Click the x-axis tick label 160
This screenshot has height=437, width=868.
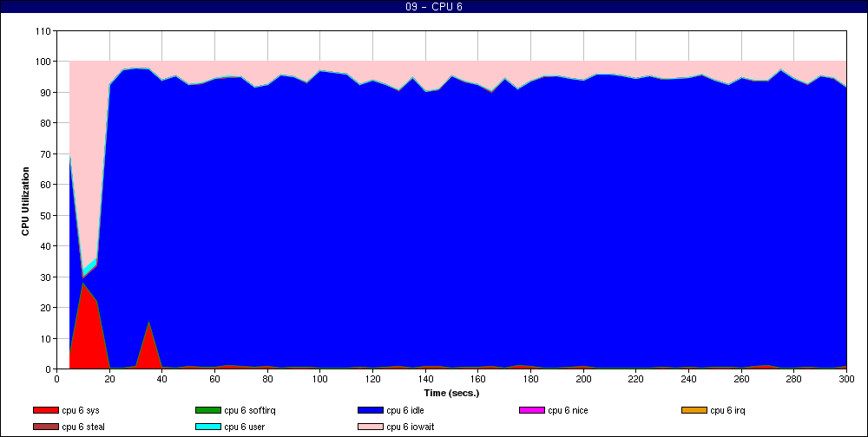pos(478,379)
